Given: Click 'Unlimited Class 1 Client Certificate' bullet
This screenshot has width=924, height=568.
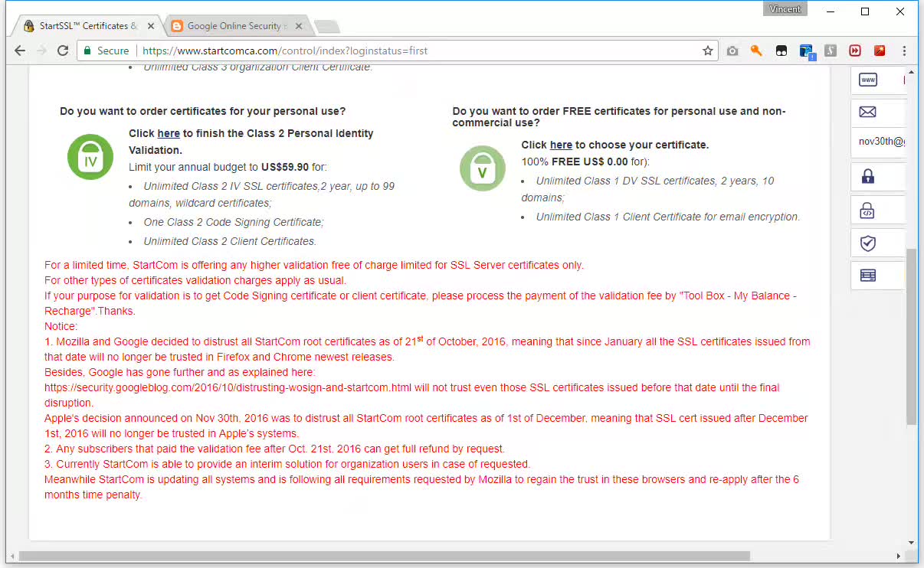Looking at the screenshot, I should pos(668,217).
